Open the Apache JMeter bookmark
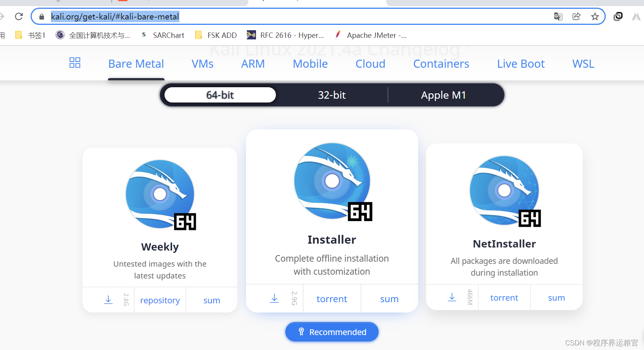Screen dimensions: 644x350 [x=370, y=35]
